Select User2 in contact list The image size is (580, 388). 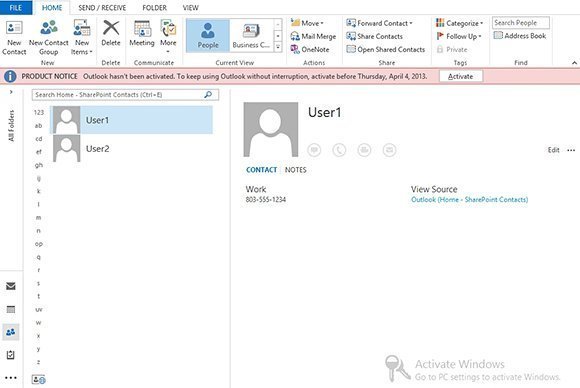[x=131, y=148]
